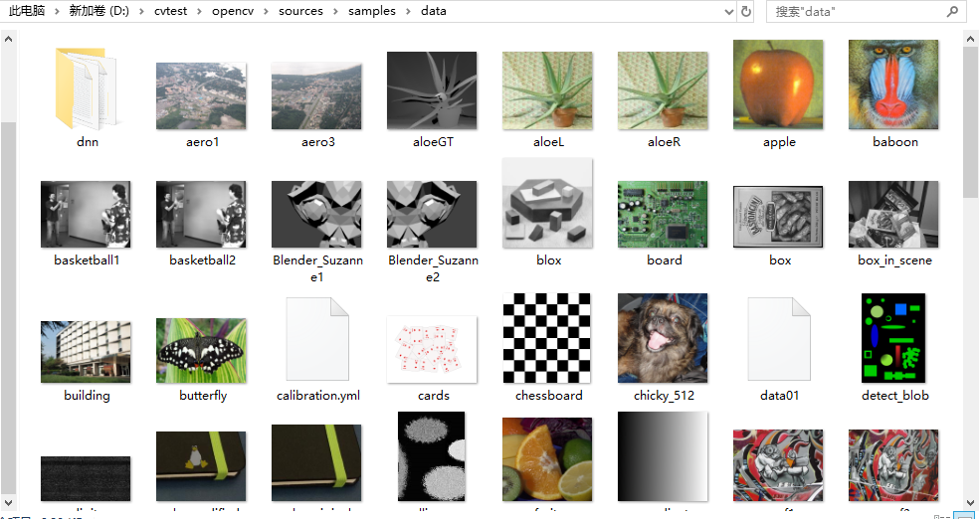Click data segment in breadcrumb

(434, 11)
